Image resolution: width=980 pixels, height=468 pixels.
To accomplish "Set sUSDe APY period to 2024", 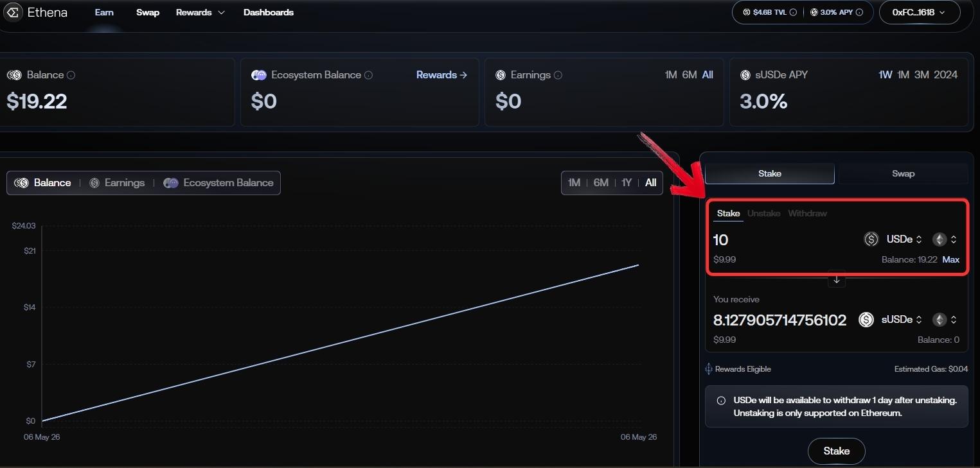I will pos(946,75).
